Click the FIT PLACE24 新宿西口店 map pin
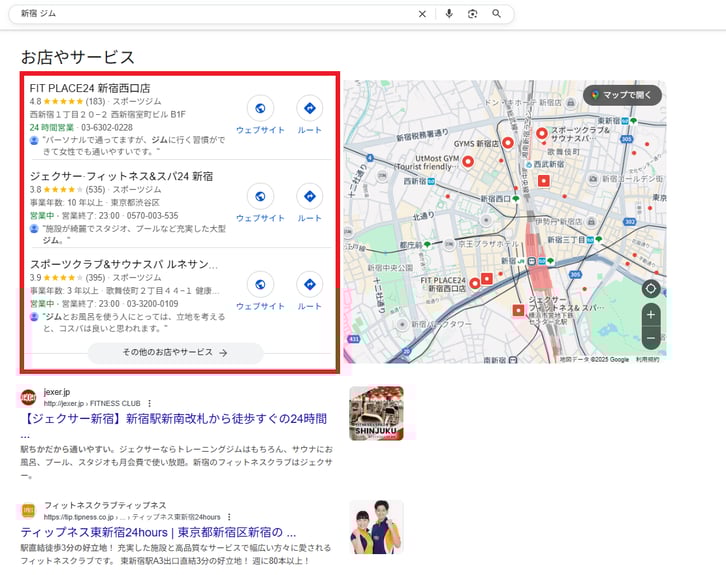 pyautogui.click(x=475, y=283)
